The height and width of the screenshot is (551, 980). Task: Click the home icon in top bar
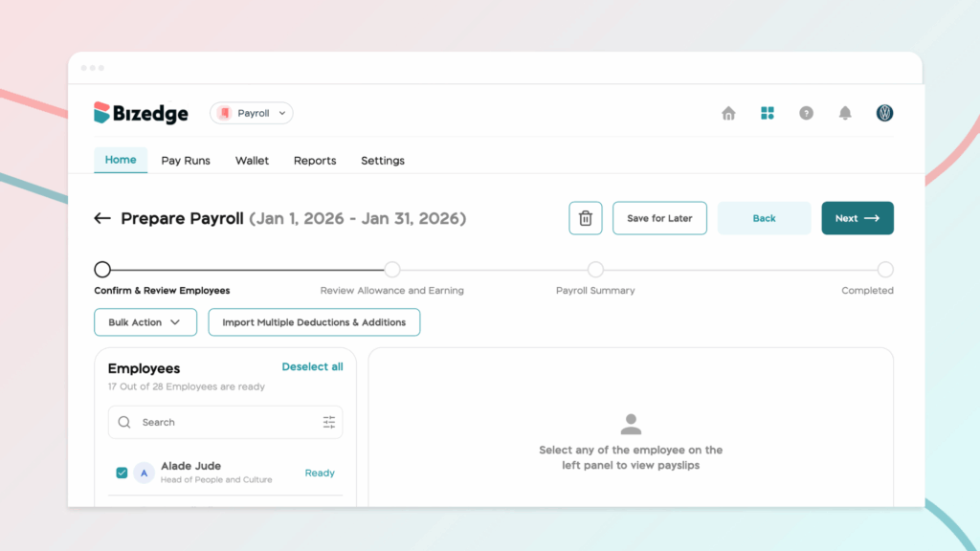[728, 113]
